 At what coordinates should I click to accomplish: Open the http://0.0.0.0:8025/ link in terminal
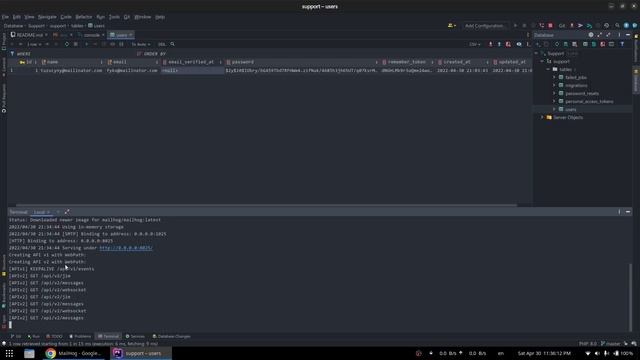[126, 248]
